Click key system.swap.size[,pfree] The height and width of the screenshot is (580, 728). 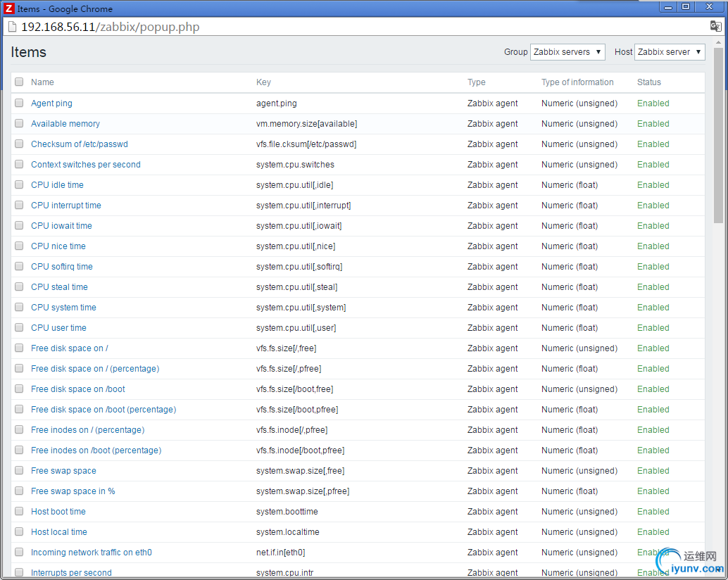click(303, 491)
